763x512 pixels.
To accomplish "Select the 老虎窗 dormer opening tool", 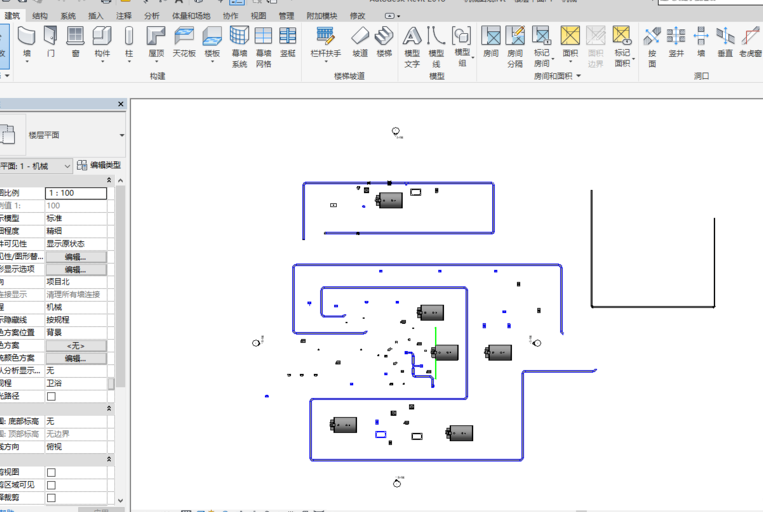I will pyautogui.click(x=750, y=42).
